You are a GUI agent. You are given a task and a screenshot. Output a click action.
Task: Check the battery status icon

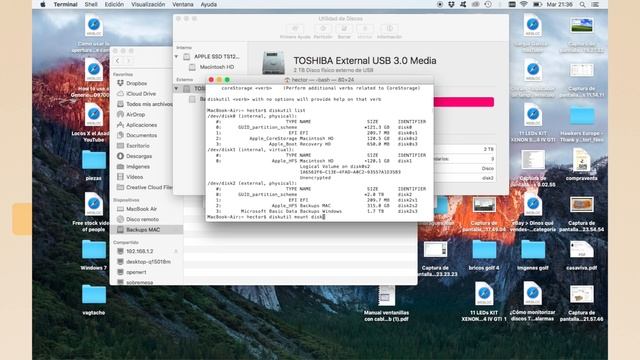(x=538, y=4)
